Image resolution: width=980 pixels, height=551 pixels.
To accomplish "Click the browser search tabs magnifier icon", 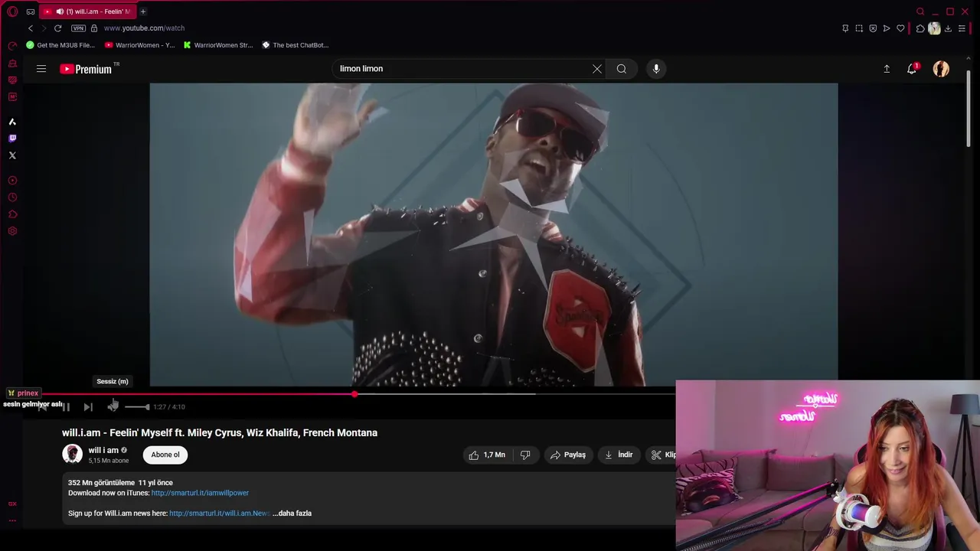I will pos(920,11).
